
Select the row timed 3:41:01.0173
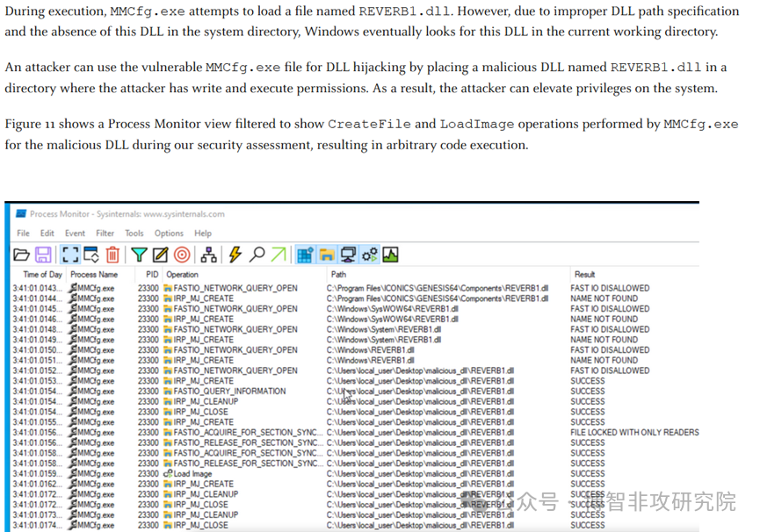pyautogui.click(x=356, y=514)
